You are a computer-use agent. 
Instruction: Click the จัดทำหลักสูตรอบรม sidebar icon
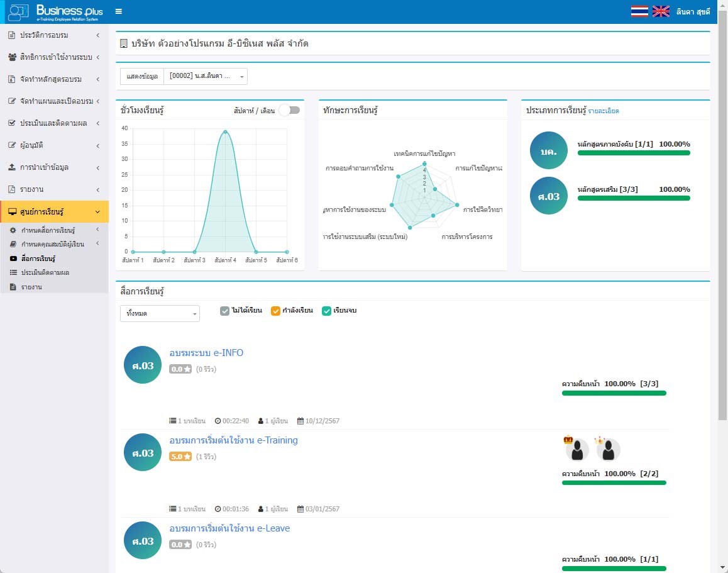pyautogui.click(x=12, y=79)
